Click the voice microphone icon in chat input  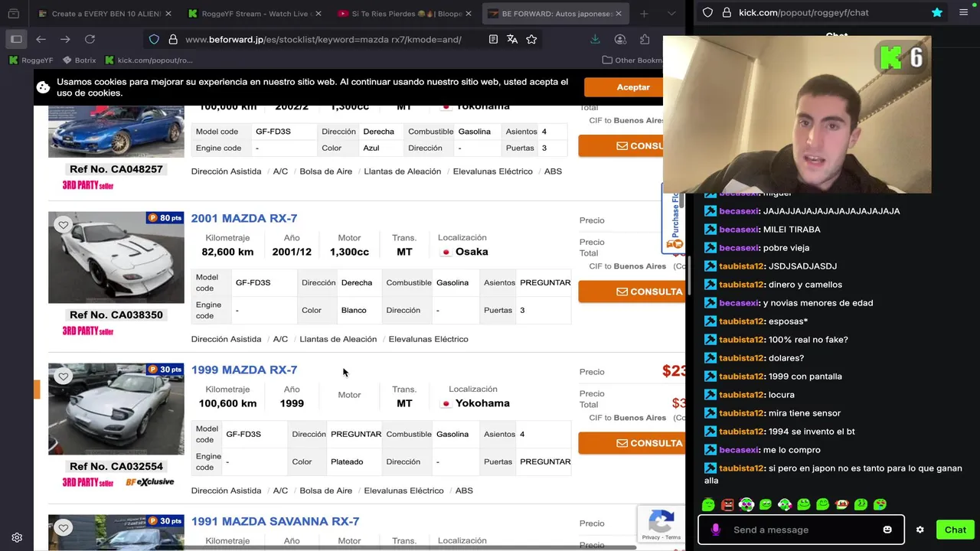[x=716, y=530]
